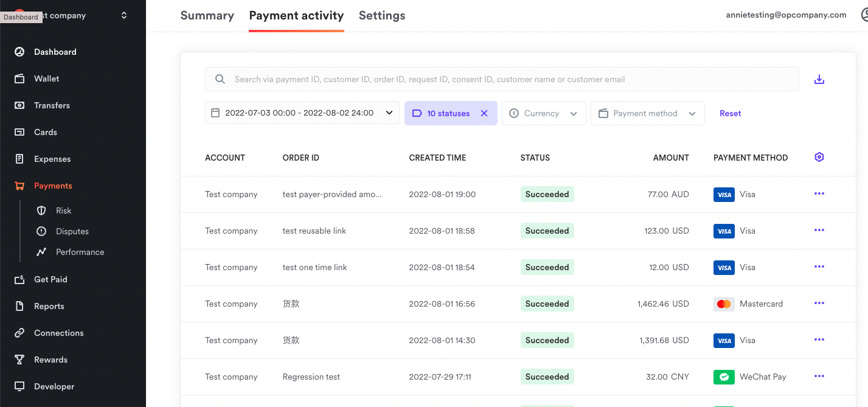The height and width of the screenshot is (407, 868).
Task: Click the download export icon
Action: 819,79
